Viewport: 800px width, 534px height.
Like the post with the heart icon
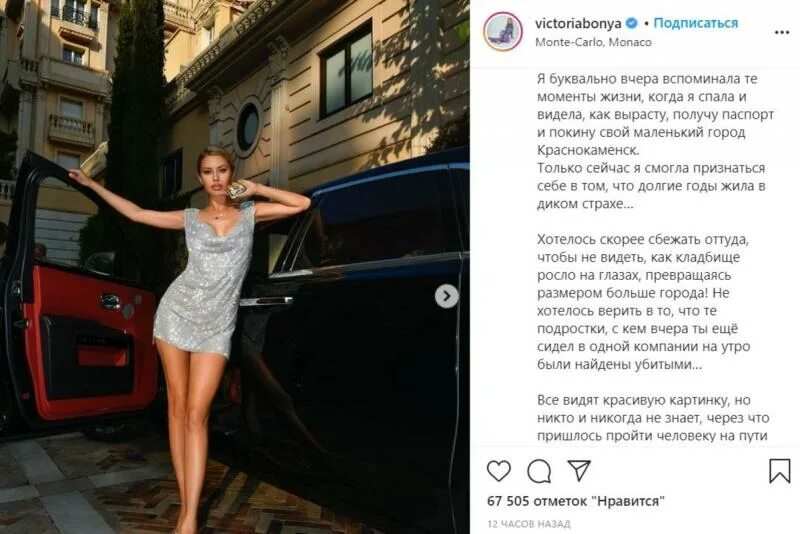(x=498, y=471)
